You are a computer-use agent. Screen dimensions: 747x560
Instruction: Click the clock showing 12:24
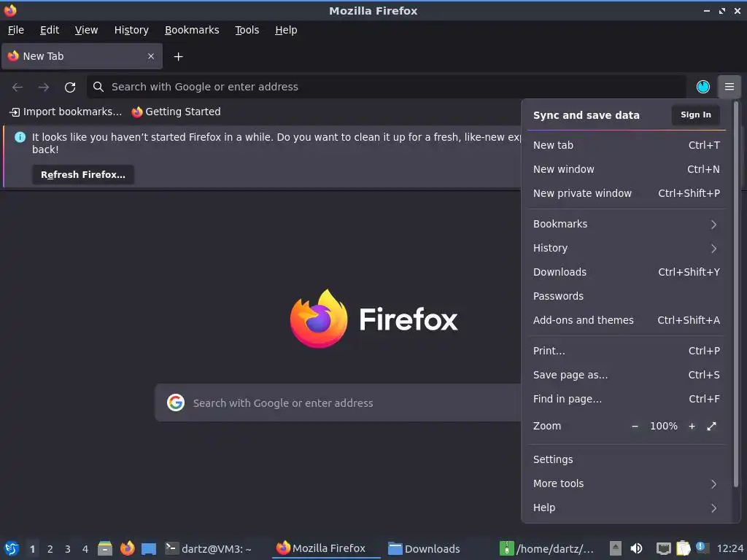click(x=729, y=548)
